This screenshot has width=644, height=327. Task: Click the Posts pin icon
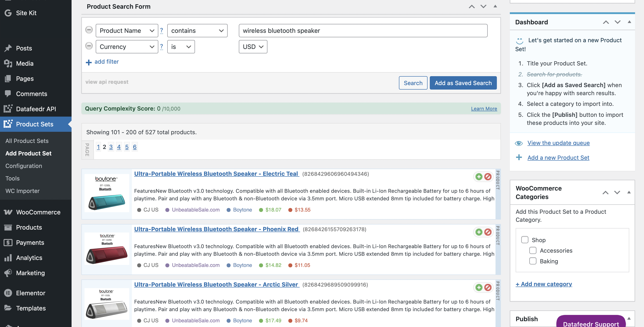coord(8,48)
